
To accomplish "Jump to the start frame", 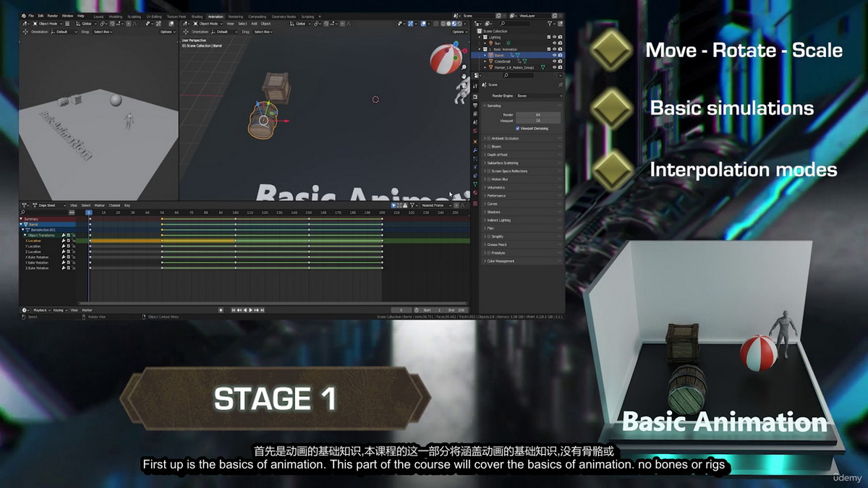I will coord(234,310).
